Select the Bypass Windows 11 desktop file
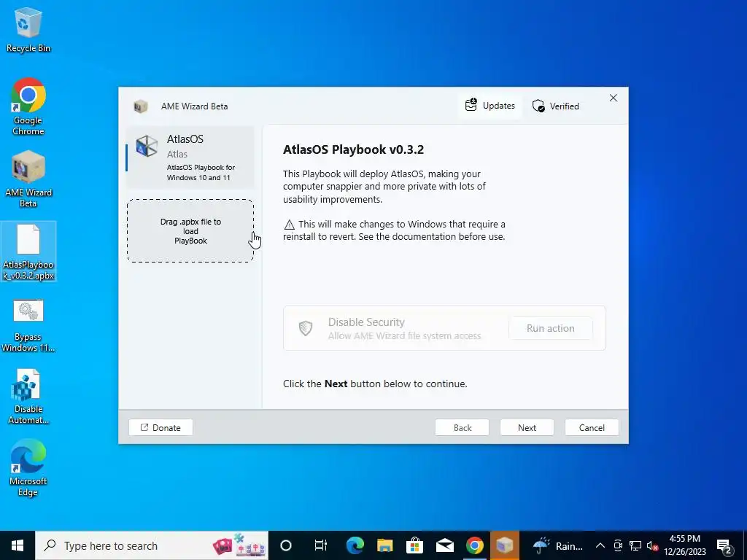The width and height of the screenshot is (747, 560). 28,326
